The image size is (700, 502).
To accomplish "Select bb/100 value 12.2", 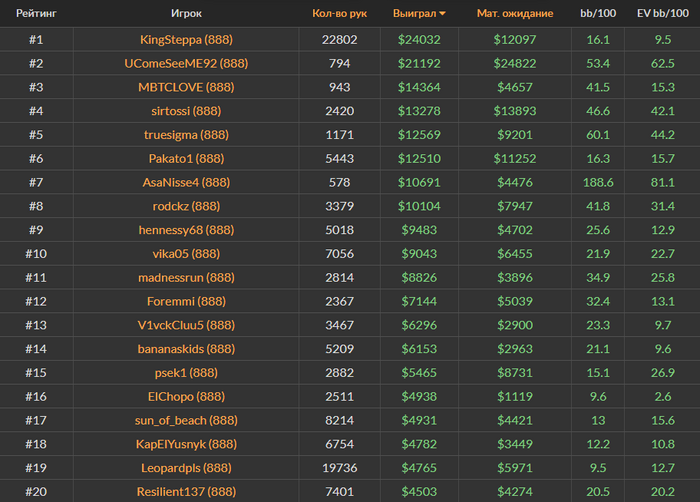I will (598, 444).
